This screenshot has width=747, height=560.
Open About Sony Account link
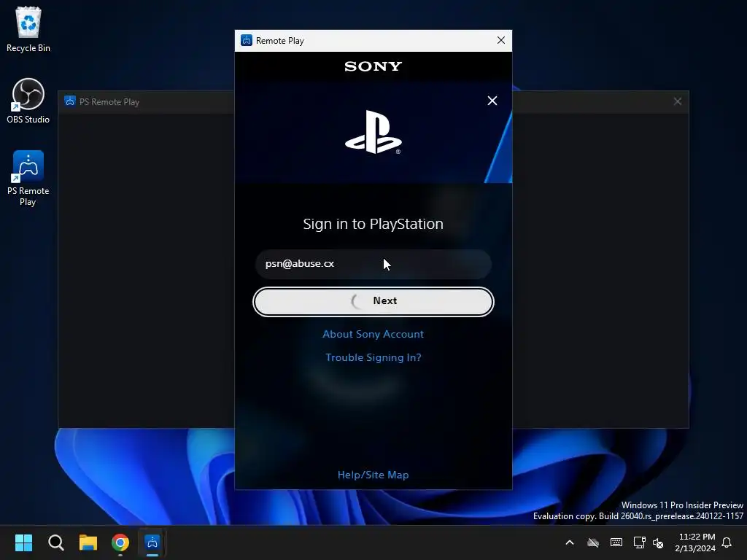click(373, 334)
